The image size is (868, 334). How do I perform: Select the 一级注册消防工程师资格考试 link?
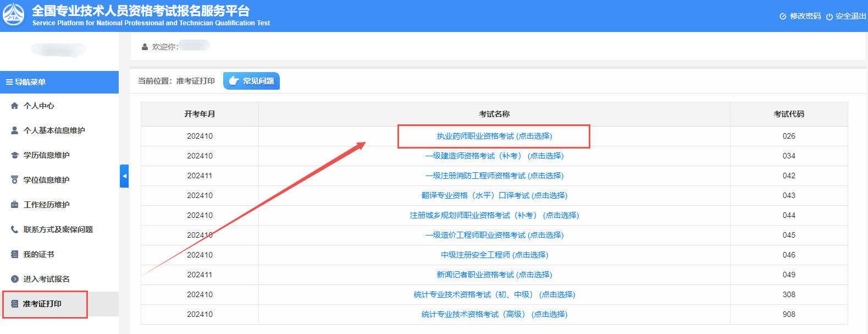pyautogui.click(x=494, y=176)
